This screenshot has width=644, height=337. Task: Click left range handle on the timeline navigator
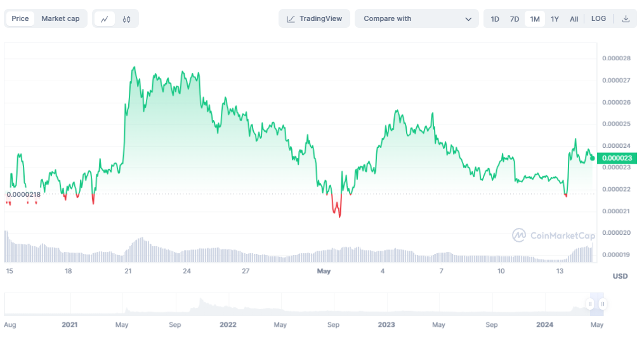coord(590,304)
